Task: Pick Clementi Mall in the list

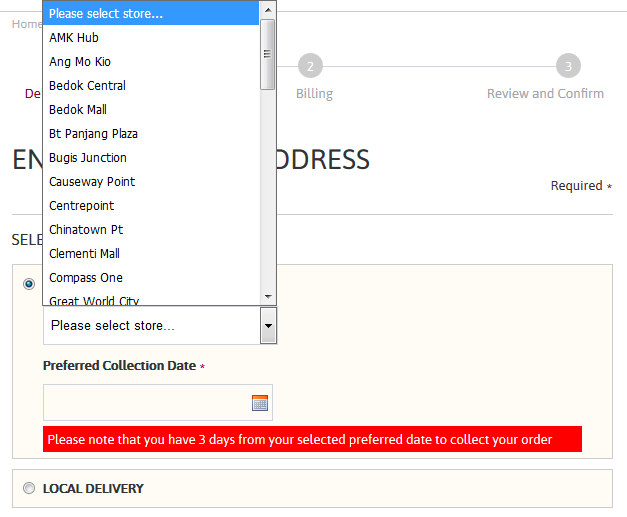Action: pyautogui.click(x=84, y=254)
